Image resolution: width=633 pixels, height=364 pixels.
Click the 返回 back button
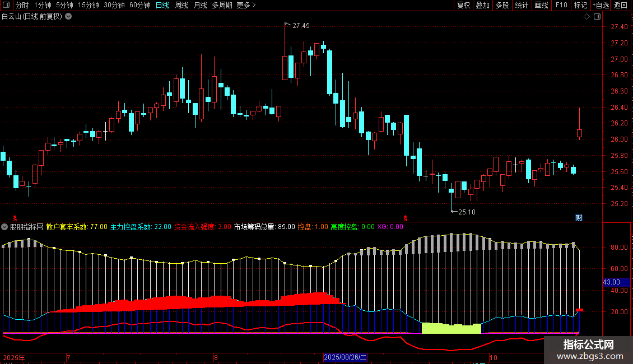(621, 5)
